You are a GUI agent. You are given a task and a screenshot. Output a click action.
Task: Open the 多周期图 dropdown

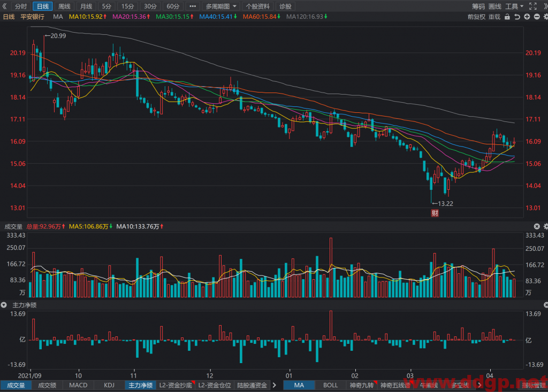(x=221, y=6)
